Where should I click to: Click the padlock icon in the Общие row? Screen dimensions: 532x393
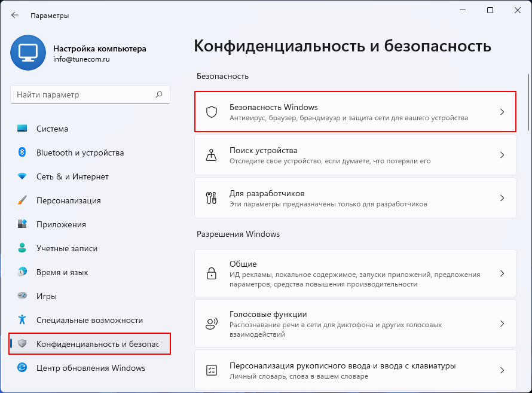pos(212,273)
